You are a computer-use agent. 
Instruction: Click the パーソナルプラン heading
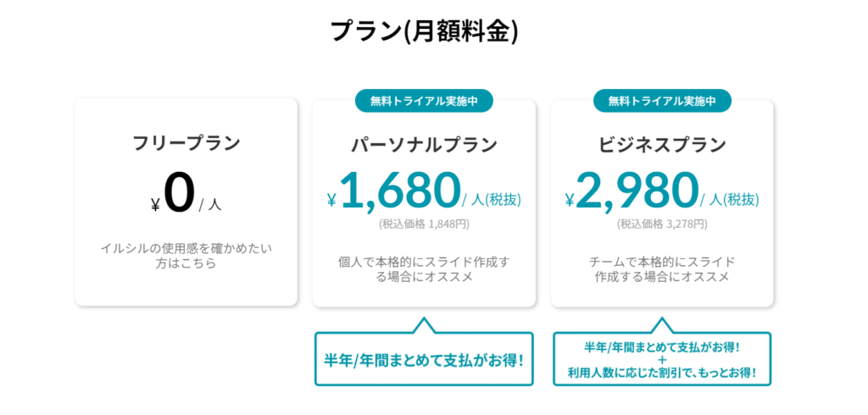click(424, 145)
